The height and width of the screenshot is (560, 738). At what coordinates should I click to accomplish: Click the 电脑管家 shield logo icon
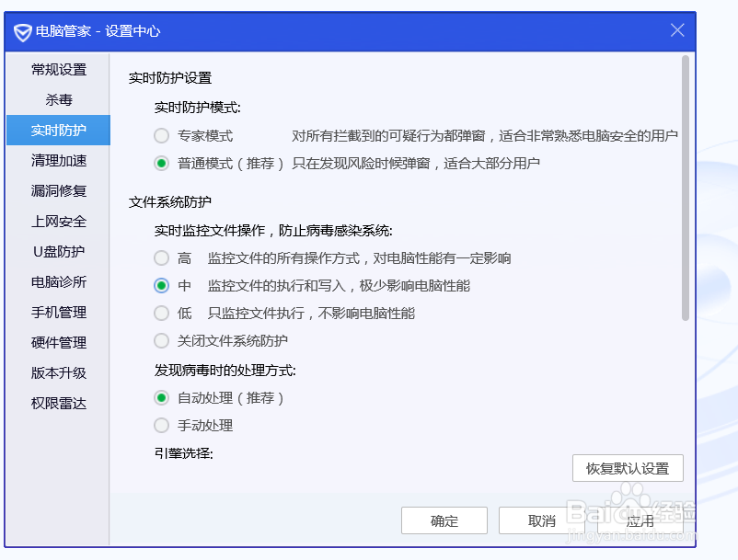[23, 32]
